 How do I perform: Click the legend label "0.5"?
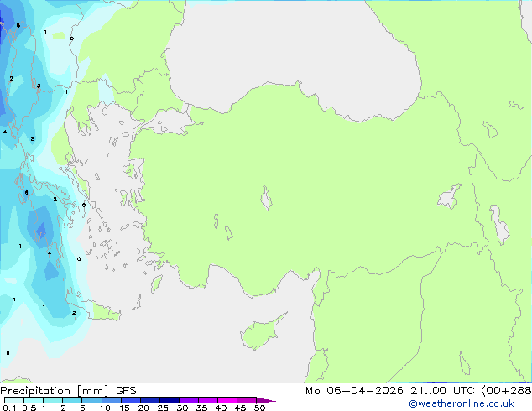pos(29,408)
